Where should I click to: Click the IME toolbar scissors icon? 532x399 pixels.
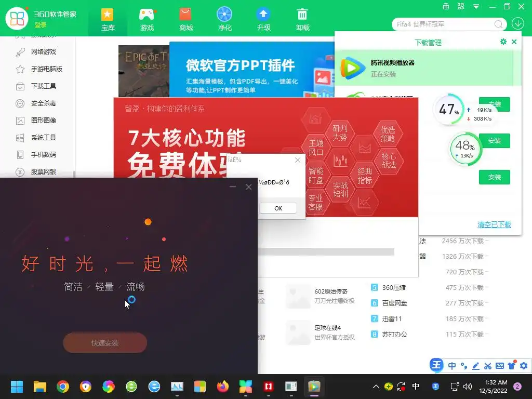(x=488, y=366)
